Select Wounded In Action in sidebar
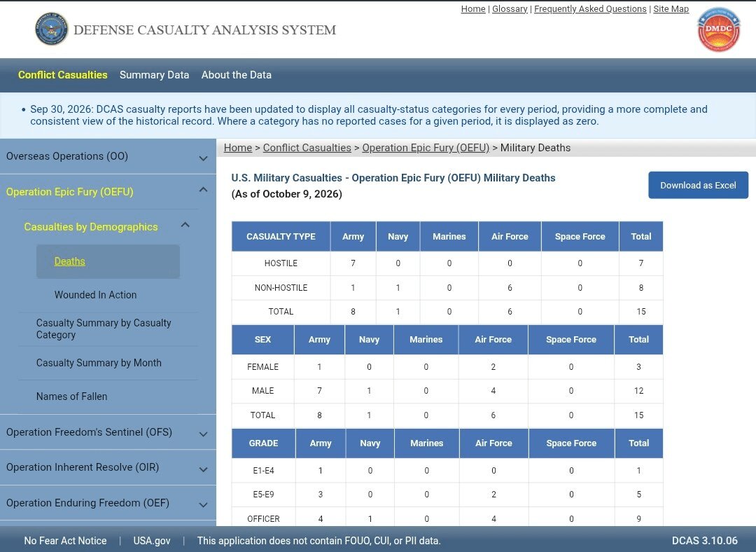The height and width of the screenshot is (552, 756). click(95, 295)
